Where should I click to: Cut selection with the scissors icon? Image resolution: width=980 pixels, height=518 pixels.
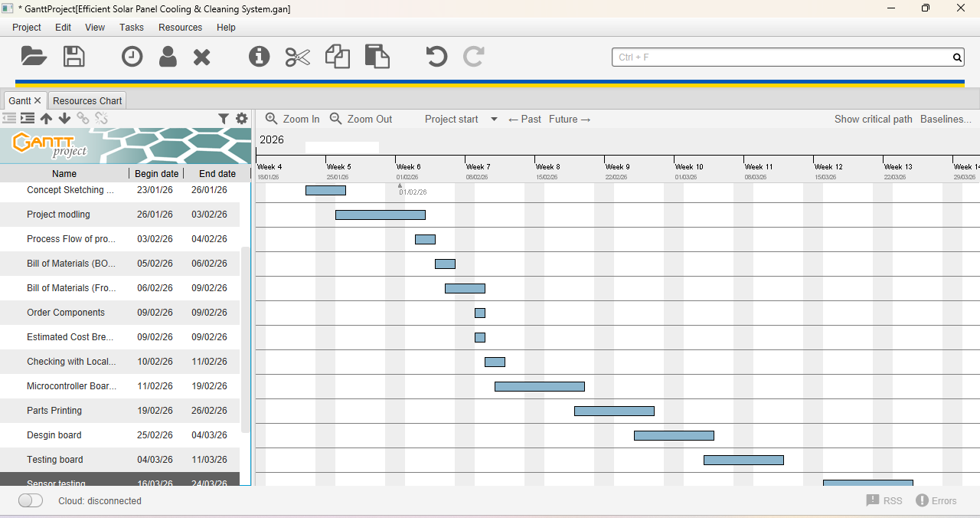point(297,57)
